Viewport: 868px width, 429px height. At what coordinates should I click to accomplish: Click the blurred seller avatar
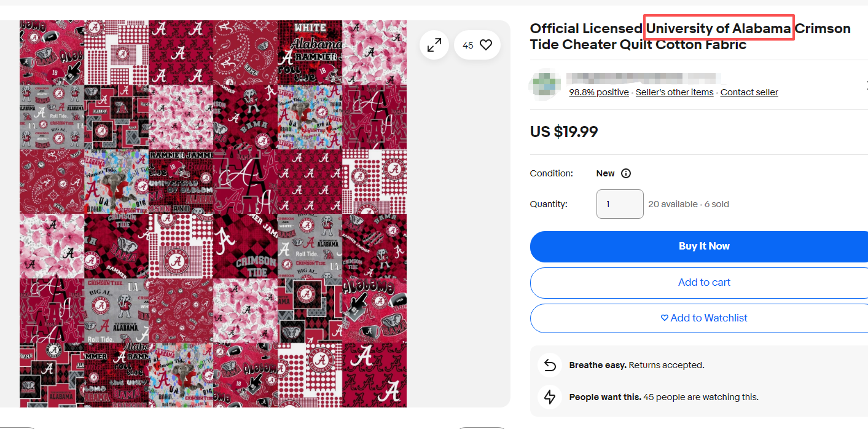coord(545,85)
